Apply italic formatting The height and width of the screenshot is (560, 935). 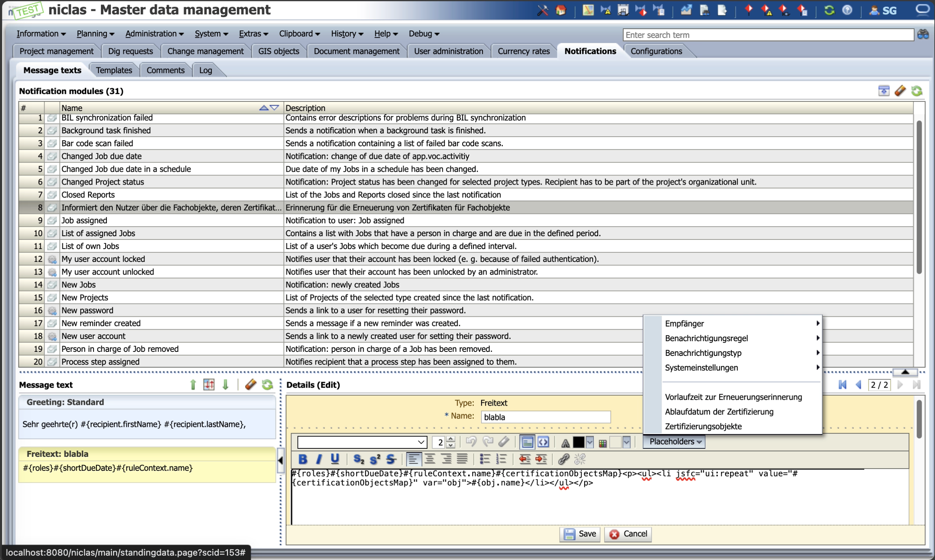click(319, 459)
